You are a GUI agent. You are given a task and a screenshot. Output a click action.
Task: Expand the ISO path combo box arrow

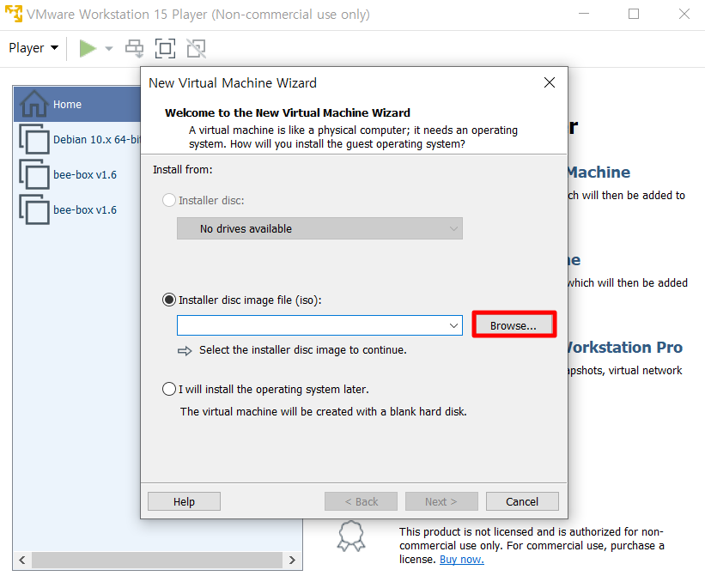tap(453, 325)
